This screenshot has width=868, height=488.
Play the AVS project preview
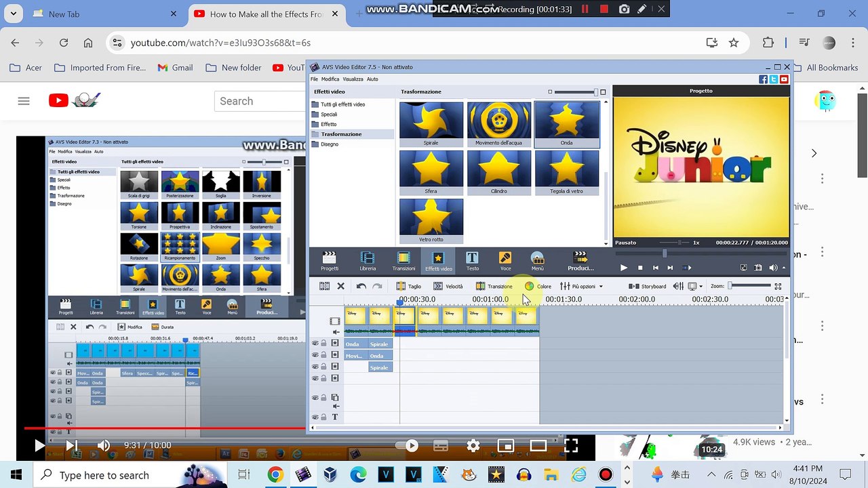click(x=624, y=268)
